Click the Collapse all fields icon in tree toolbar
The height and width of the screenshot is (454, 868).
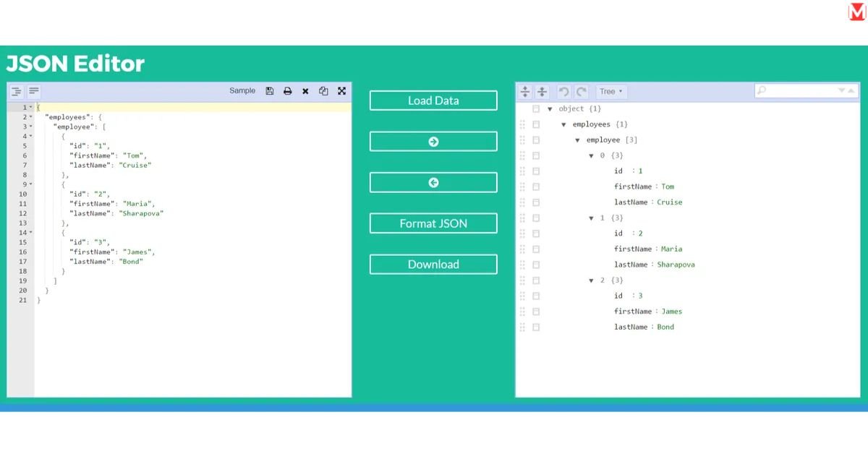541,92
